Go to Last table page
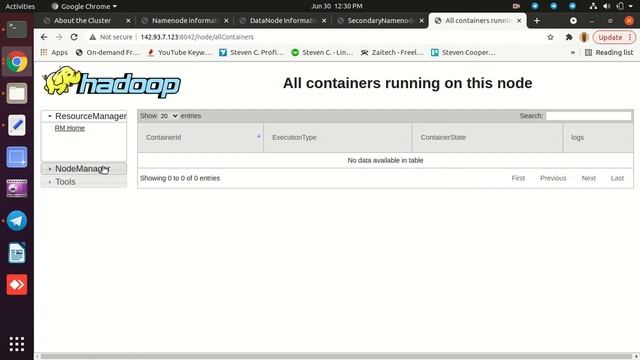The height and width of the screenshot is (360, 640). coord(617,178)
